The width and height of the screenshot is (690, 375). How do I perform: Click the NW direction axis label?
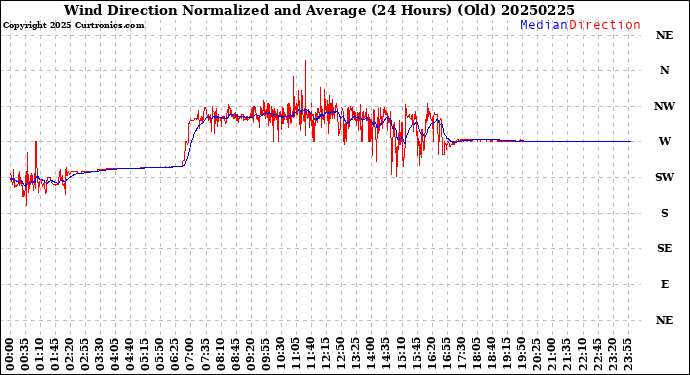point(664,106)
